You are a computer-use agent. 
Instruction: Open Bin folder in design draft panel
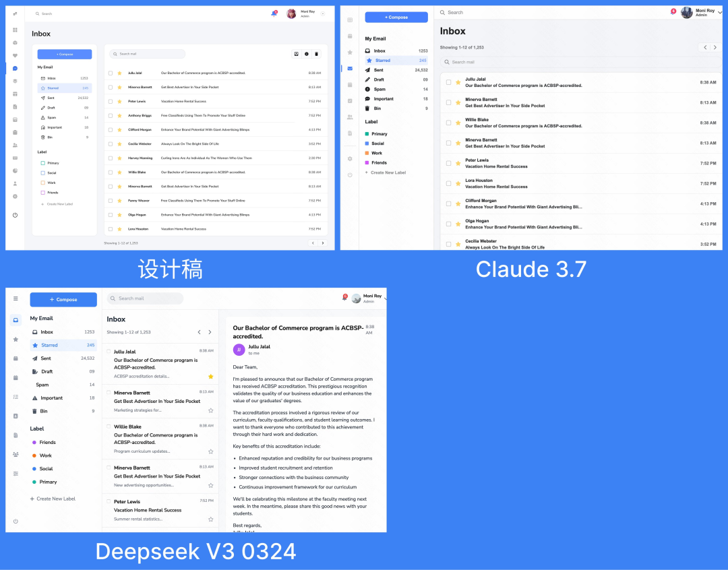(65, 137)
